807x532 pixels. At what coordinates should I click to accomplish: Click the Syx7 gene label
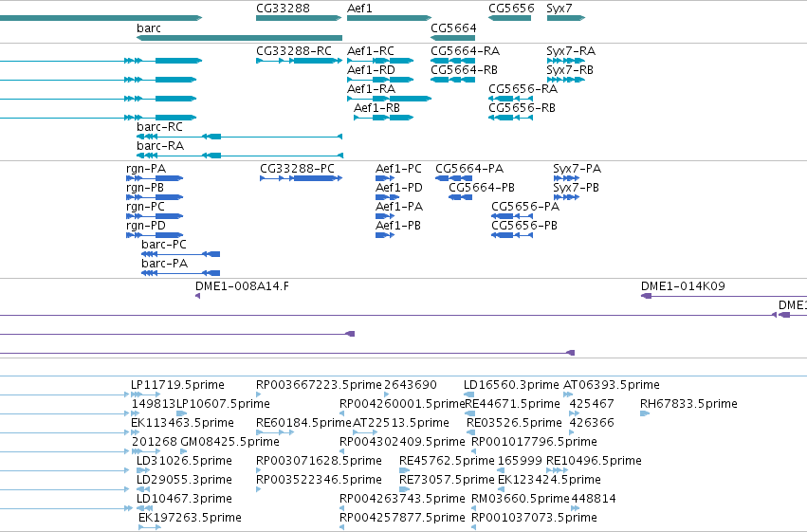click(x=559, y=9)
